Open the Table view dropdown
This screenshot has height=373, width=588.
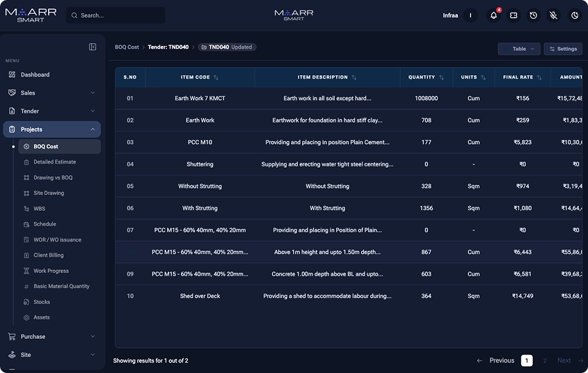click(519, 49)
